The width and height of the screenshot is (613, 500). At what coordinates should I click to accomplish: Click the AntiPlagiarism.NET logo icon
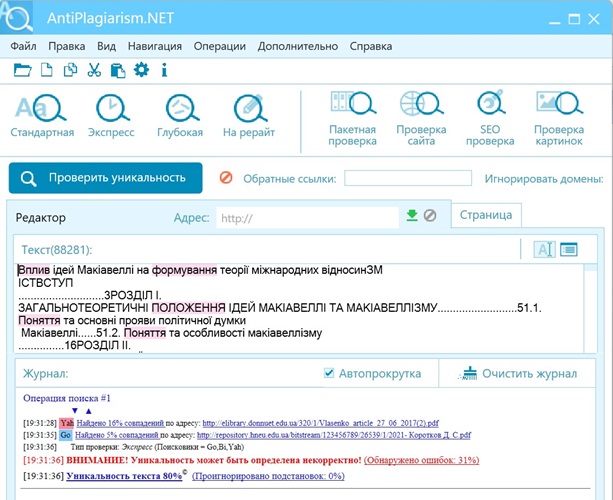[x=17, y=17]
